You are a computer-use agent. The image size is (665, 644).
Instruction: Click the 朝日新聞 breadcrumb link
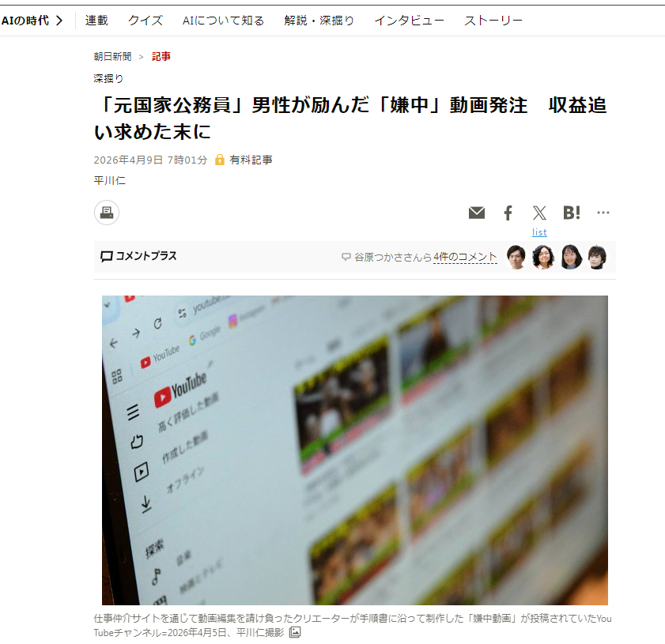pyautogui.click(x=111, y=57)
